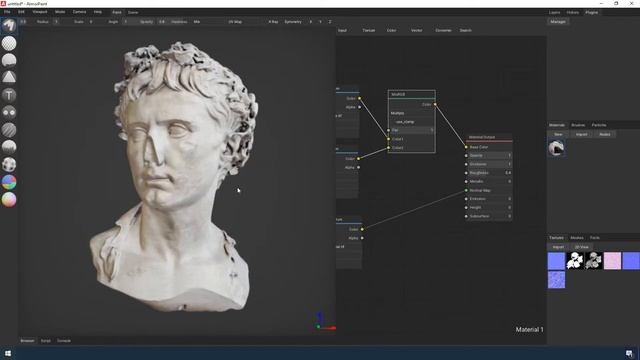
Task: Click the 2D View button in Textures panel
Action: pyautogui.click(x=581, y=247)
